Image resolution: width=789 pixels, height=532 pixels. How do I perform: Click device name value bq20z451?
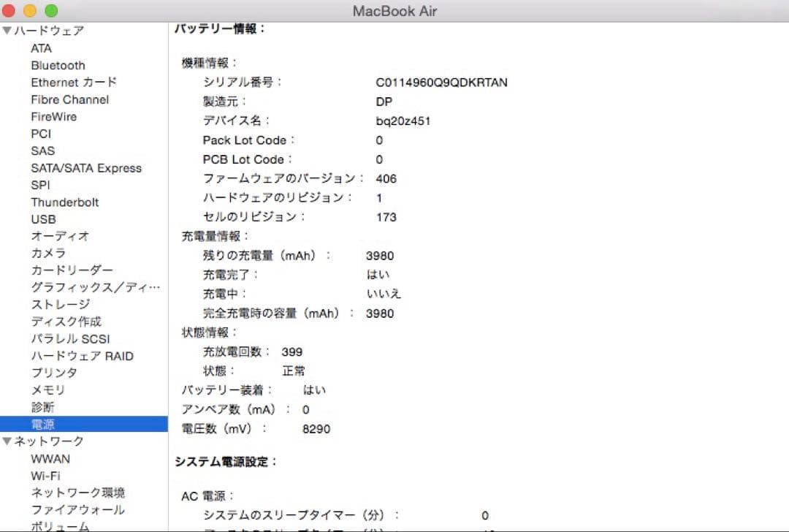403,121
